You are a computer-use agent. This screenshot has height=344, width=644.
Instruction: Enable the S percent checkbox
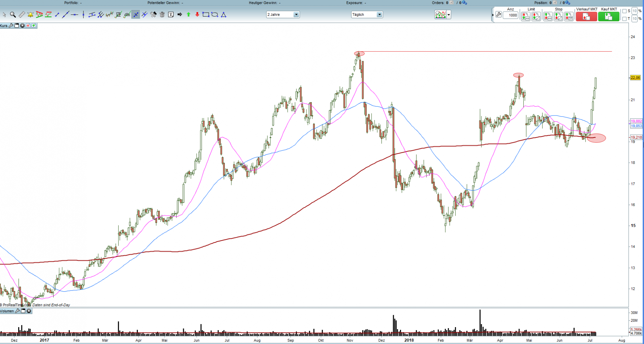[x=624, y=11]
